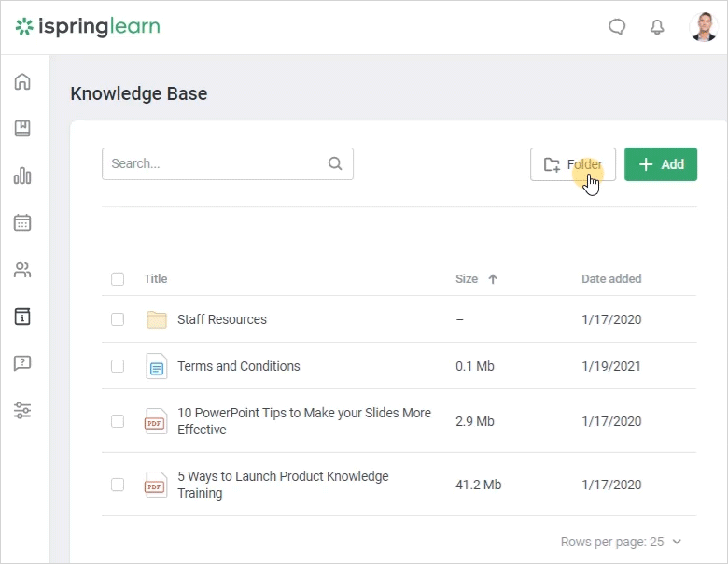
Task: Open the Staff Resources folder
Action: tap(221, 319)
